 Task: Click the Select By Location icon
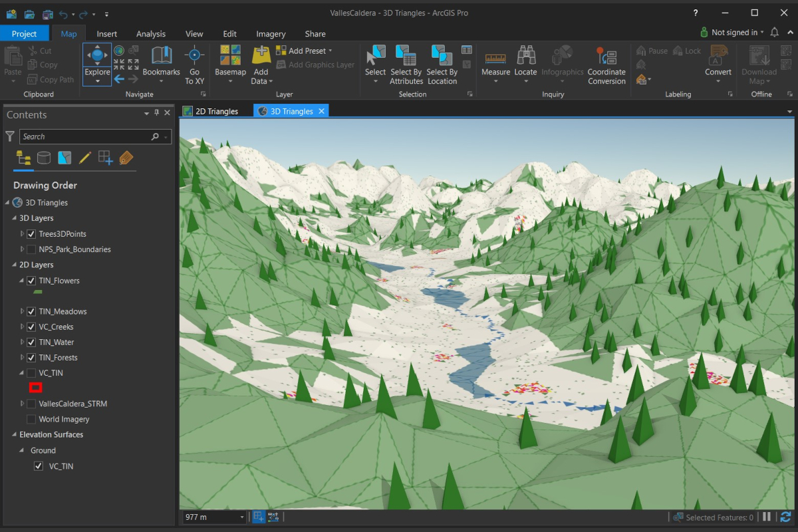point(442,59)
